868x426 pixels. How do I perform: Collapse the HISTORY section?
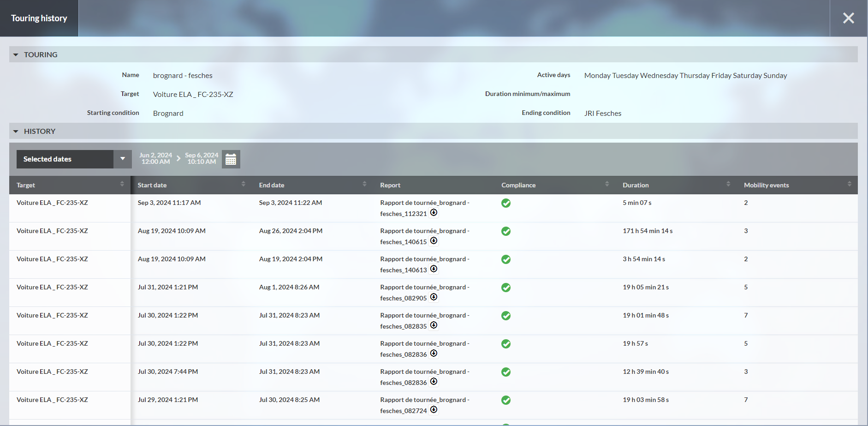(16, 132)
